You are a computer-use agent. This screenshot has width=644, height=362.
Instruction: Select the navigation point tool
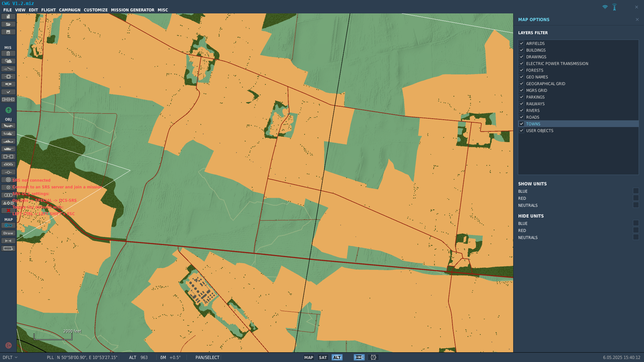click(x=8, y=172)
